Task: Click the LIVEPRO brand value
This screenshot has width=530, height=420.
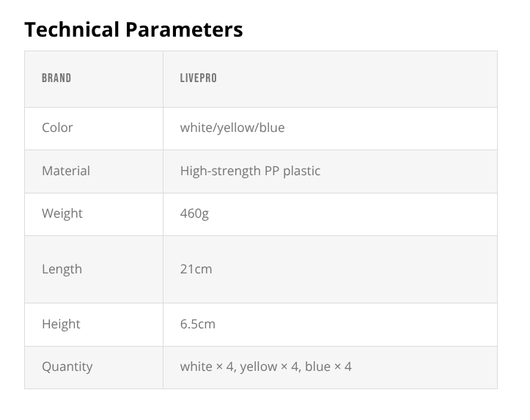Action: click(199, 78)
